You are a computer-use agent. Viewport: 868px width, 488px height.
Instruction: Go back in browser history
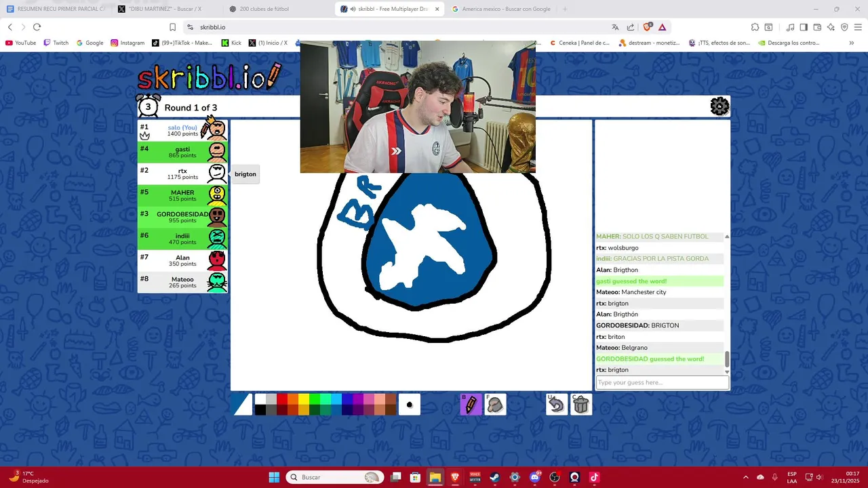(x=10, y=27)
